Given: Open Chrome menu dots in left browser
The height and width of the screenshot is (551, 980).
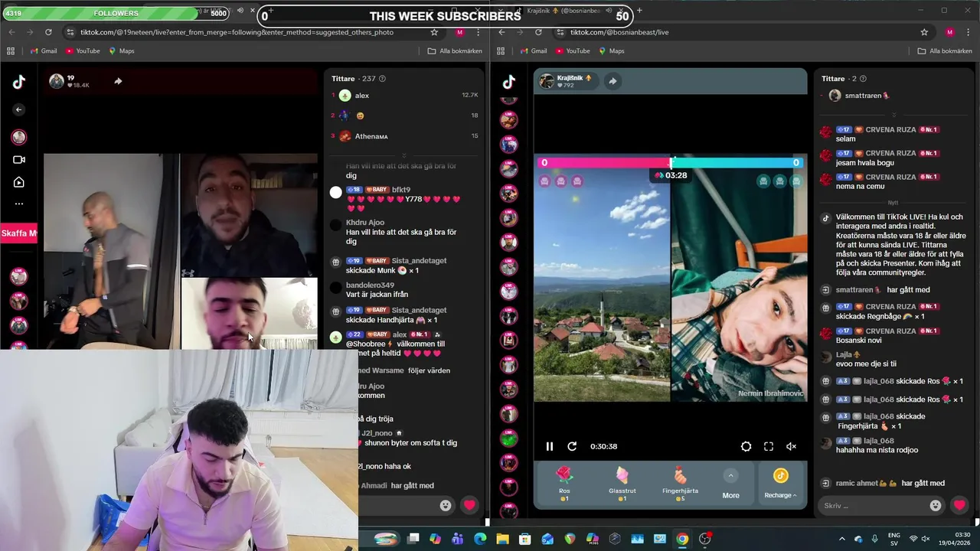Looking at the screenshot, I should click(x=479, y=32).
